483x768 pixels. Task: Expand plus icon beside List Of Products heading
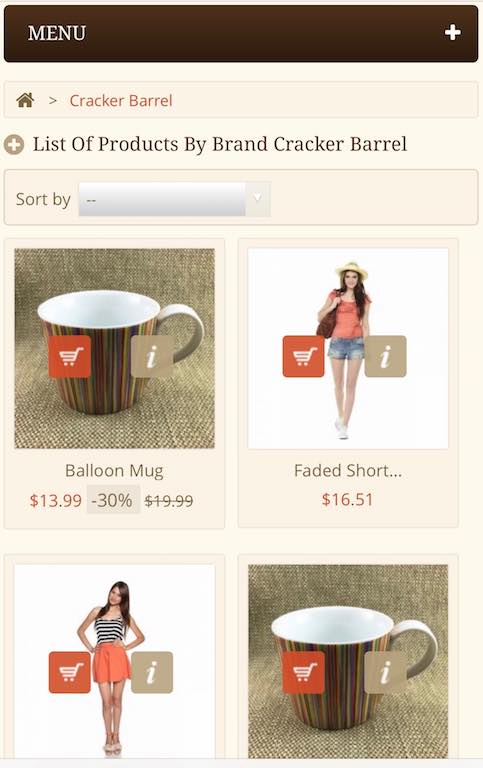pos(14,144)
